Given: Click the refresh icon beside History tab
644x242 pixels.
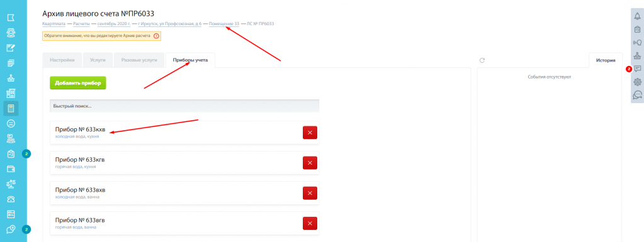Looking at the screenshot, I should coord(483,60).
